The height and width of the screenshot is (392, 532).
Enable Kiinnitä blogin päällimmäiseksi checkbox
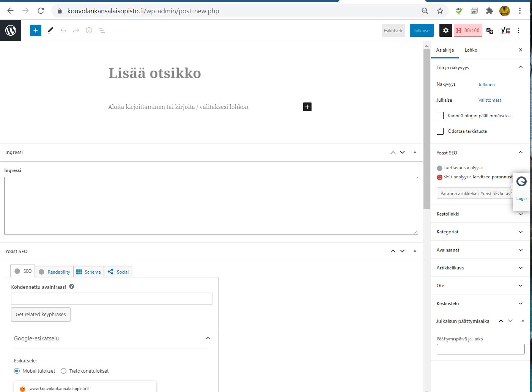pos(440,116)
